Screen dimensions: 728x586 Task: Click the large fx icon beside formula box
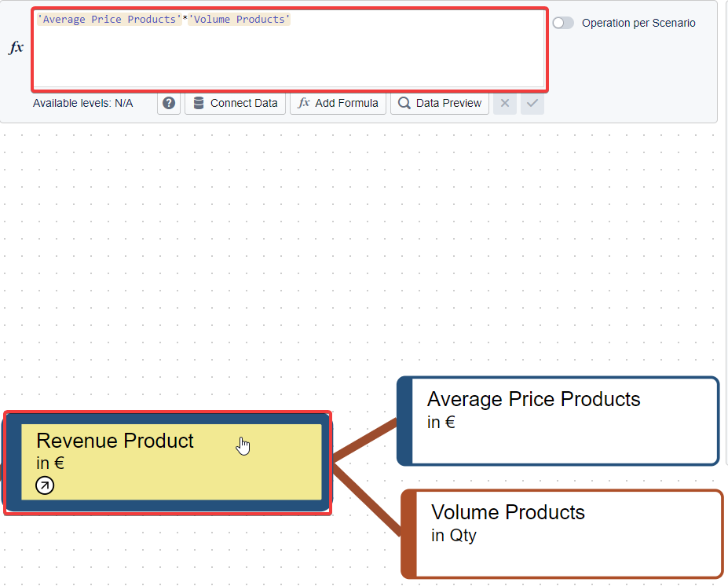pyautogui.click(x=16, y=48)
